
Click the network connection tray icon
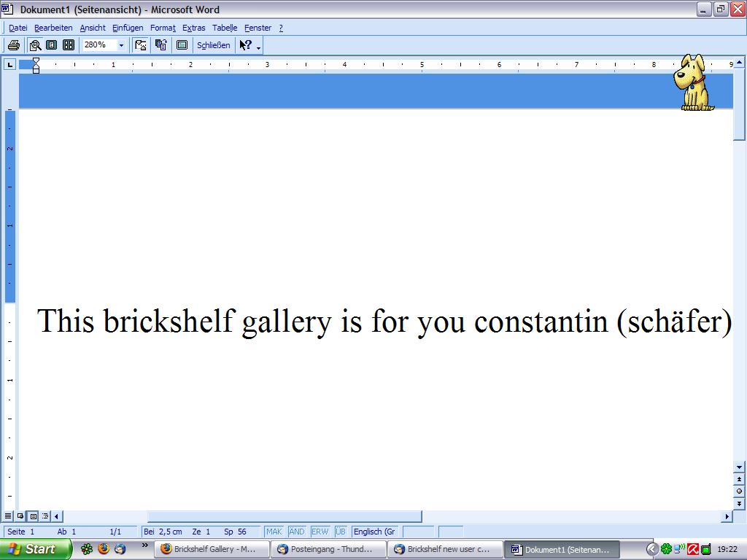[x=679, y=549]
